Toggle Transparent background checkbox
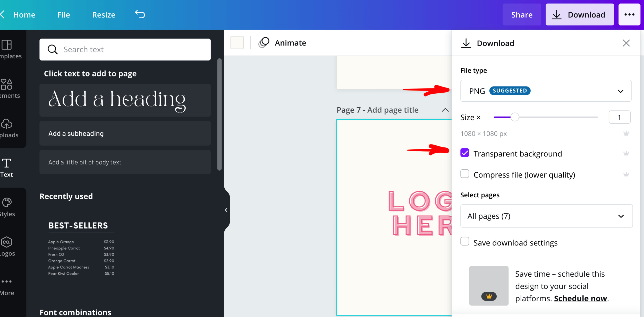 464,153
